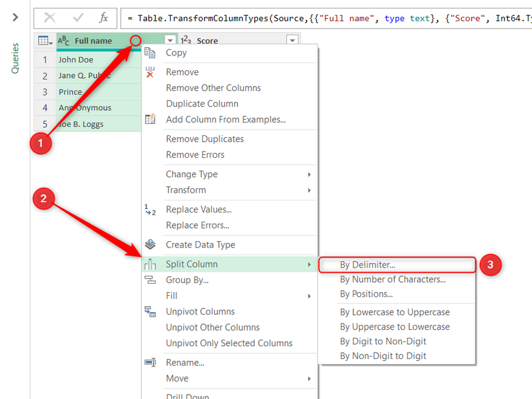This screenshot has height=399, width=532.
Task: Click the formula bar checkmark to confirm
Action: 78,18
